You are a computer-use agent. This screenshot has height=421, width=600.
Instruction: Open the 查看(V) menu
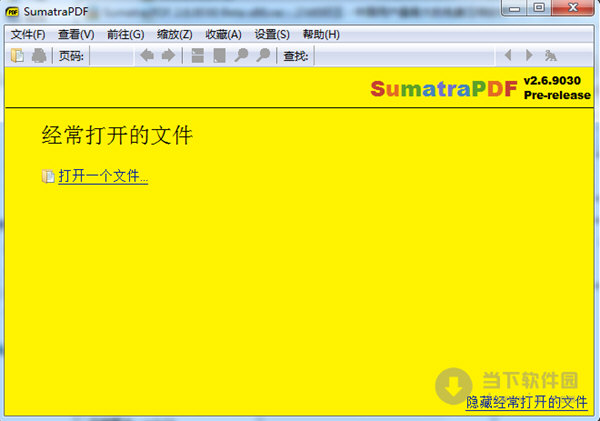76,34
